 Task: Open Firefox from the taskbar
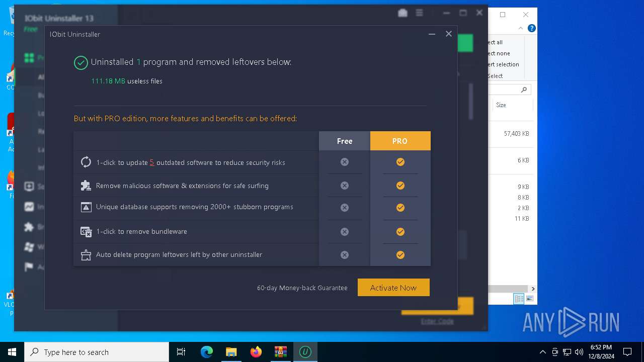click(x=256, y=352)
